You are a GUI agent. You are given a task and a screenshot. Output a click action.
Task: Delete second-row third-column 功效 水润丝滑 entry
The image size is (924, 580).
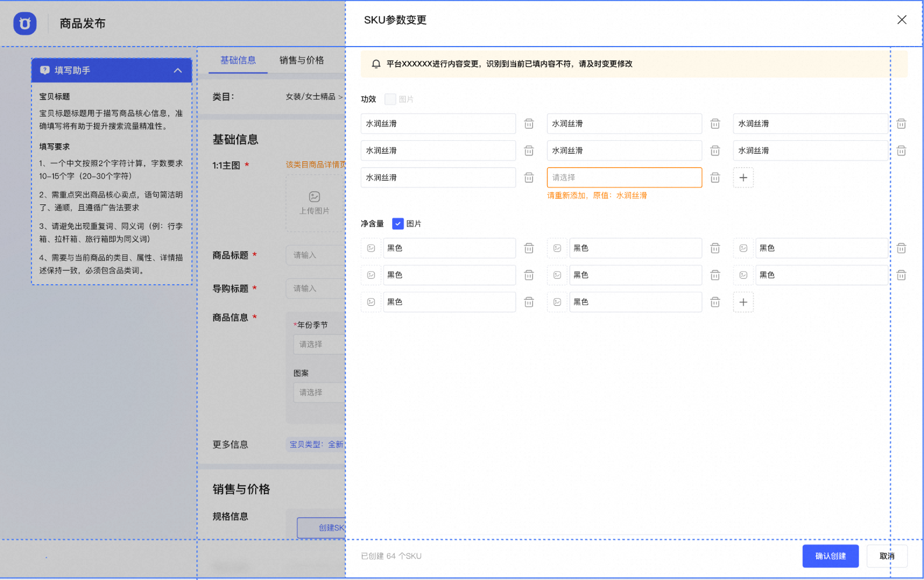pyautogui.click(x=901, y=151)
